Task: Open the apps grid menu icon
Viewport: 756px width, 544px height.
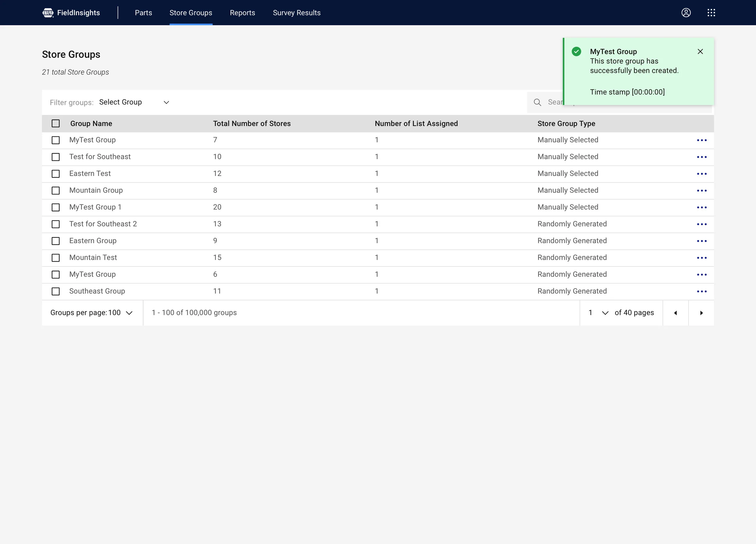Action: (x=711, y=13)
